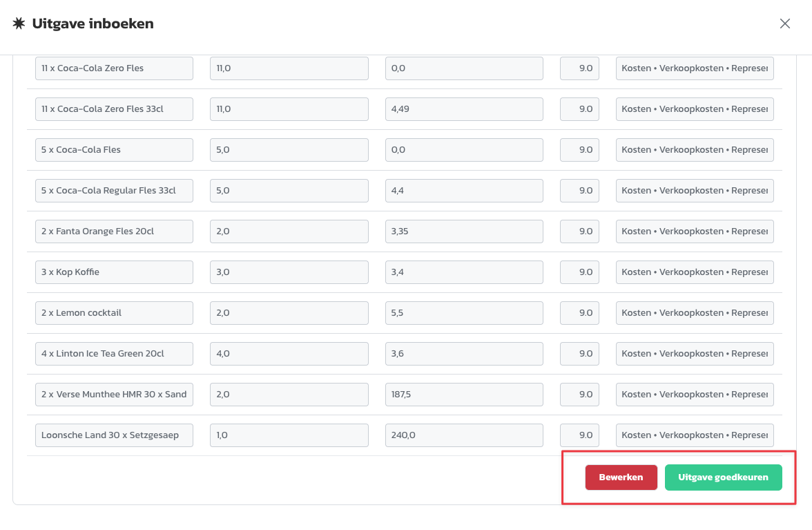Click description '2 x Verse Munthee HMR' field
Viewport: 812px width, 530px height.
tap(114, 395)
